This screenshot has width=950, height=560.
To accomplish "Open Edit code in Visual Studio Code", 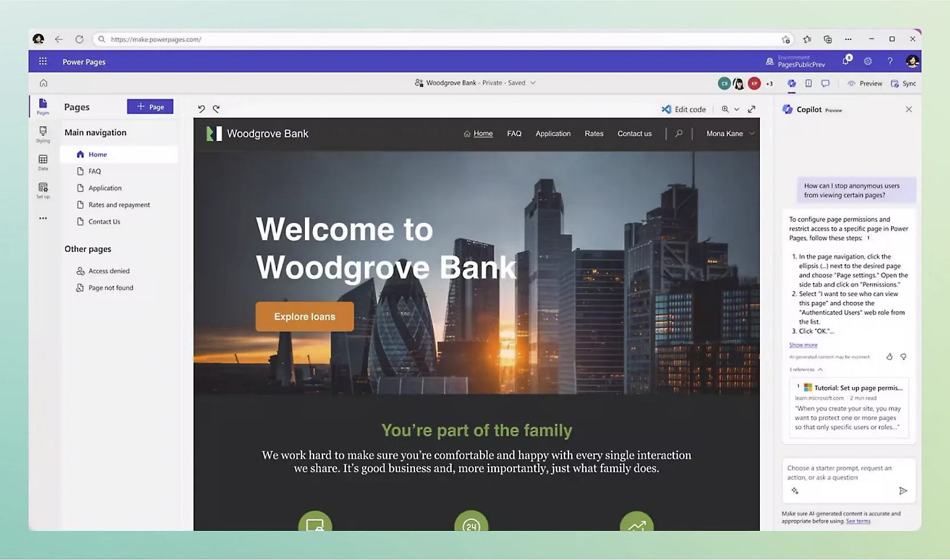I will [683, 110].
